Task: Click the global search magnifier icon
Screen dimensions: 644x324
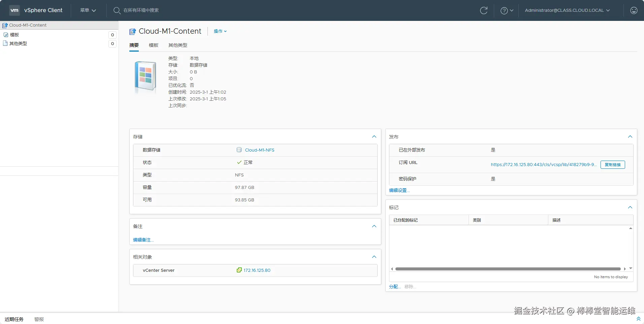Action: point(117,10)
